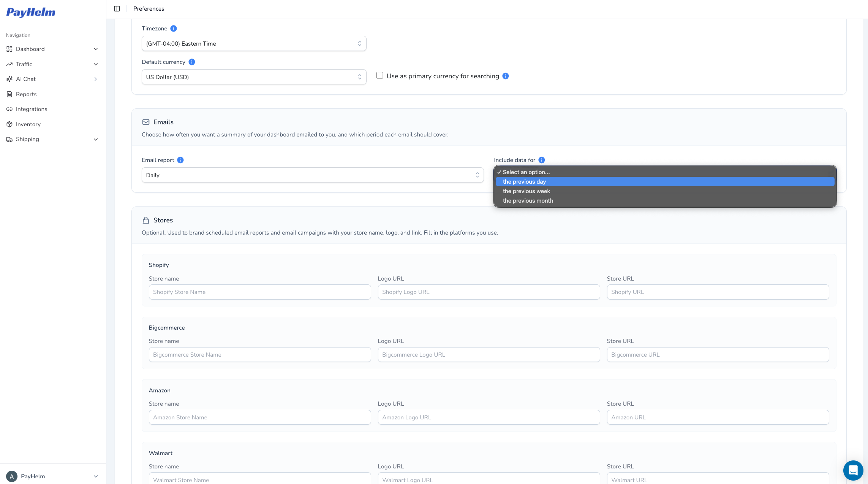Open the Dashboard grid icon

pos(9,49)
